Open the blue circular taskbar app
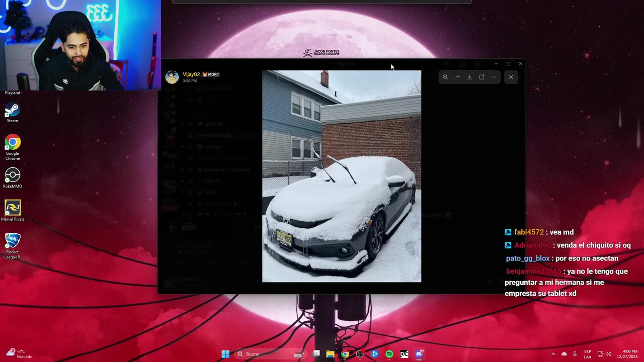This screenshot has width=644, height=362. [374, 354]
